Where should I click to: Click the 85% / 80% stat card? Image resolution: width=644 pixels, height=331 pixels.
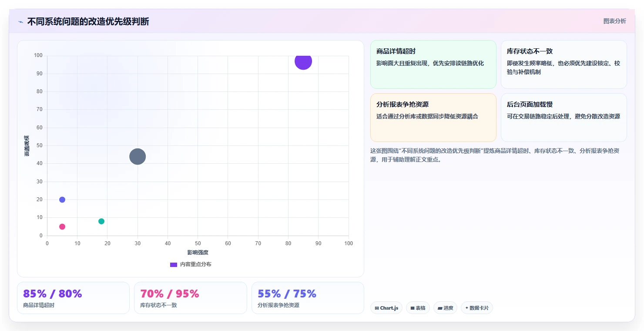pyautogui.click(x=73, y=298)
